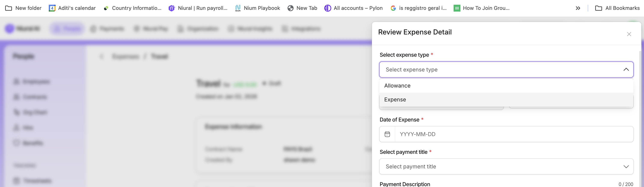Choose Allowance from expense type list
This screenshot has width=644, height=187.
pos(397,86)
